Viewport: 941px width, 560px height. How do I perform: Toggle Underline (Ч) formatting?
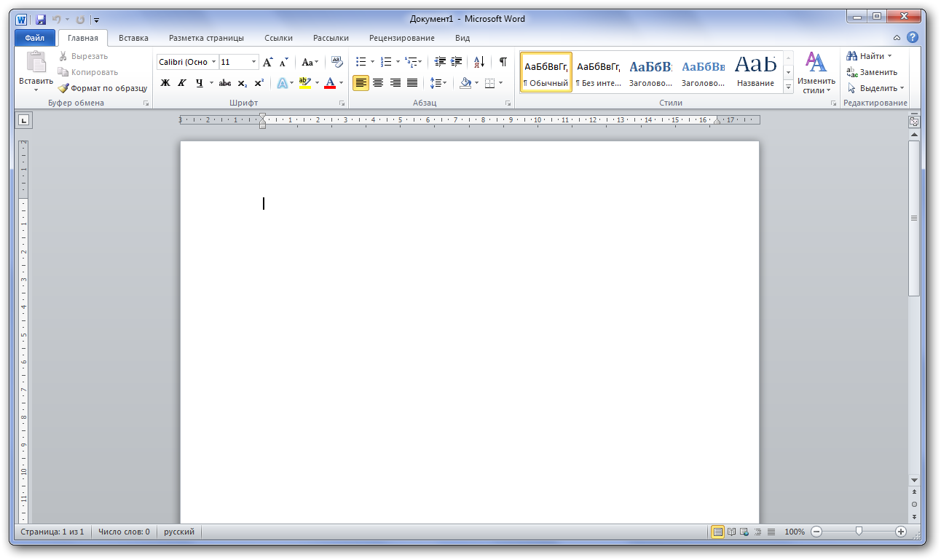point(199,83)
